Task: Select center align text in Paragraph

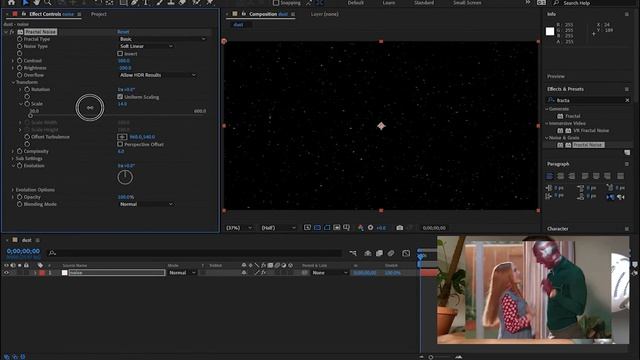Action: [560, 176]
